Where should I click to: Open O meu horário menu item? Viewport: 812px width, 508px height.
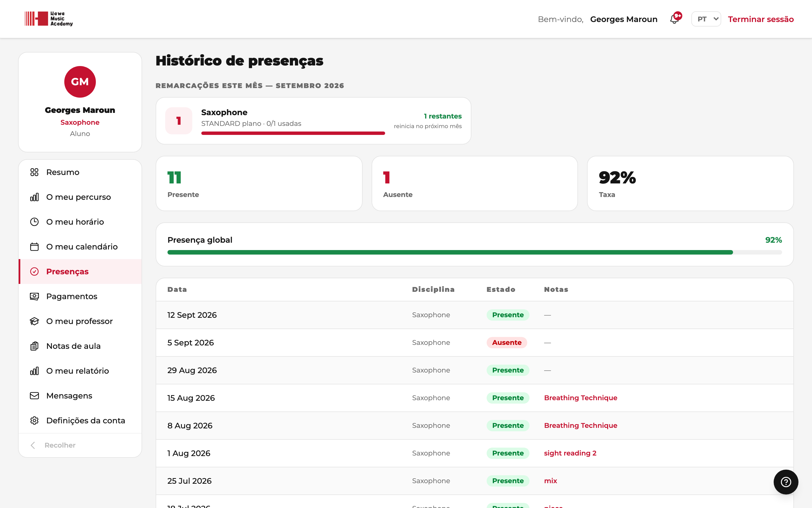click(80, 222)
